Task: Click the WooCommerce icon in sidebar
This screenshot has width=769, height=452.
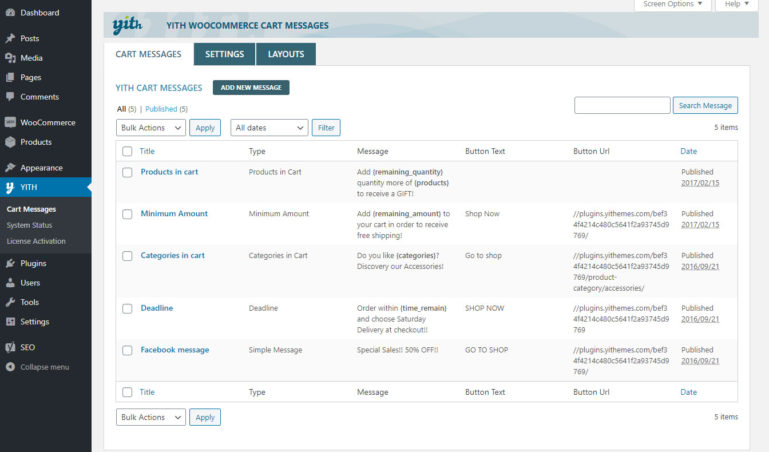Action: [10, 123]
